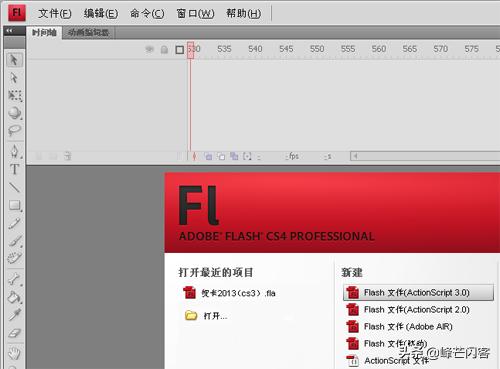Click the 新建 heading
Screen dimensions: 500x369
pos(352,272)
